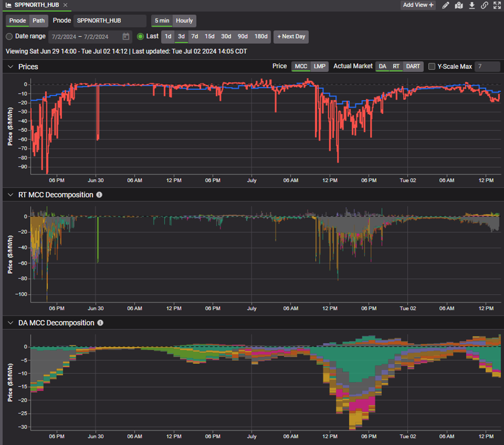Switch to the Path tab
504x445 pixels.
point(39,21)
